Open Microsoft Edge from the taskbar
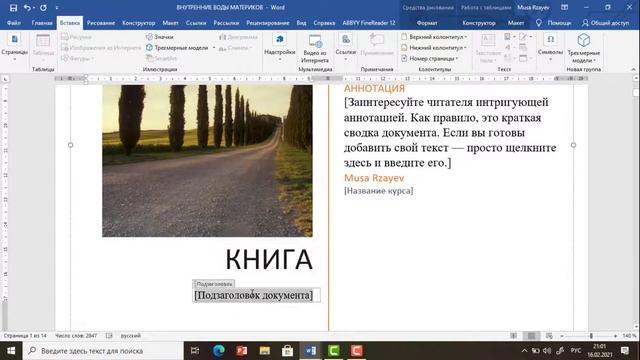Image resolution: width=640 pixels, height=360 pixels. [218, 351]
